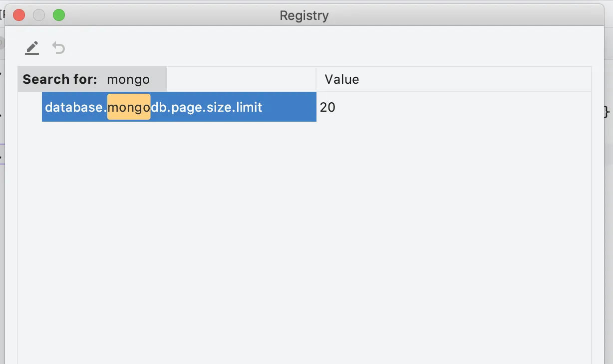Click empty Value column space below 20
Viewport: 613px width, 364px height.
pyautogui.click(x=449, y=224)
